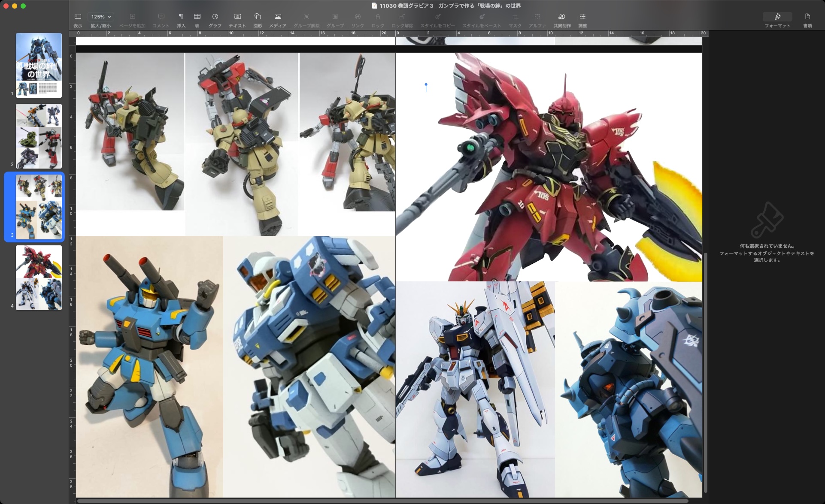Insert a table with 表 icon
The image size is (825, 504).
(197, 17)
